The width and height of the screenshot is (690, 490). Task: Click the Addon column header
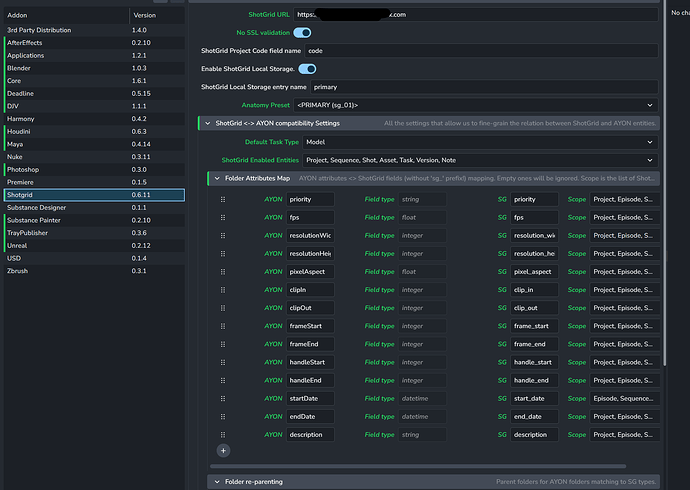[x=18, y=16]
